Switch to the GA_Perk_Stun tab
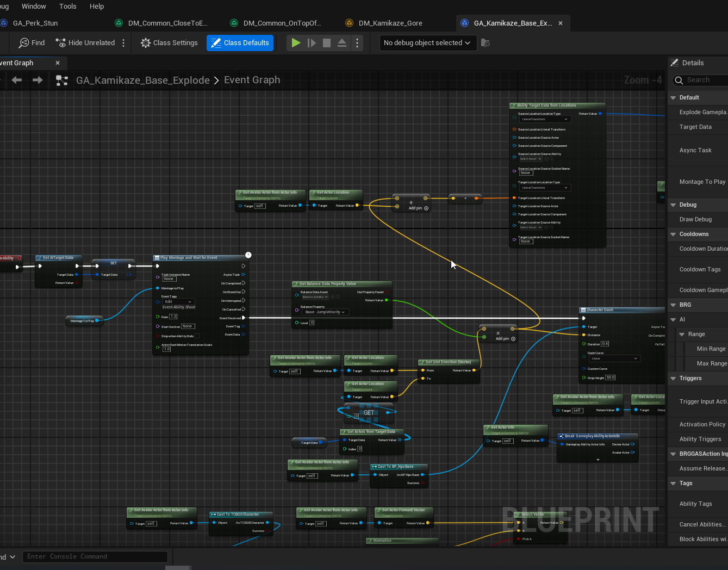This screenshot has height=570, width=728. tap(35, 23)
